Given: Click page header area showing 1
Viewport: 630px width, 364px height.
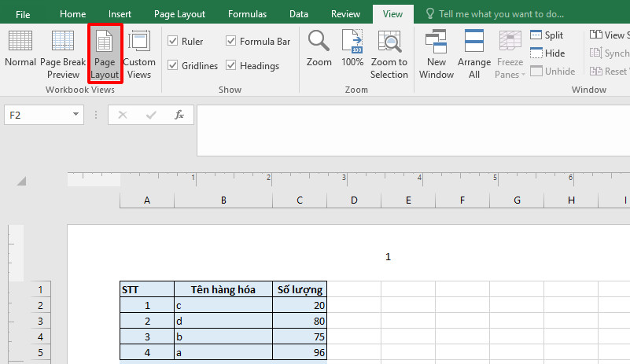Looking at the screenshot, I should (388, 256).
